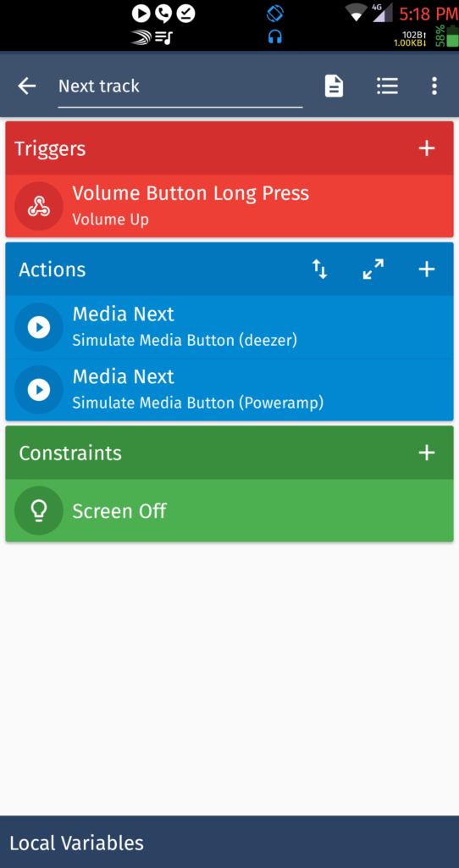
Task: Tap the play icon of the Poweramp action
Action: pyautogui.click(x=39, y=390)
